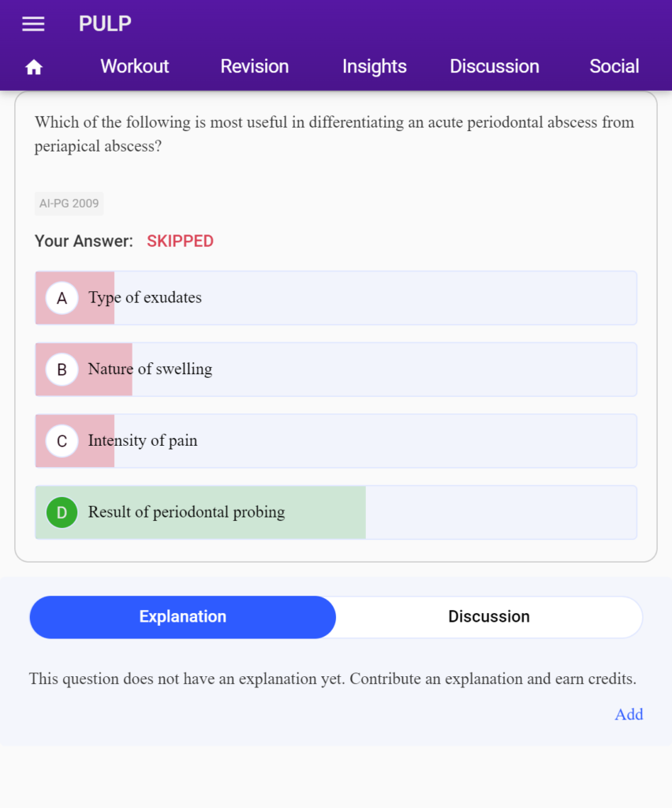Choose answer 'Type of exudates'

pyautogui.click(x=336, y=297)
